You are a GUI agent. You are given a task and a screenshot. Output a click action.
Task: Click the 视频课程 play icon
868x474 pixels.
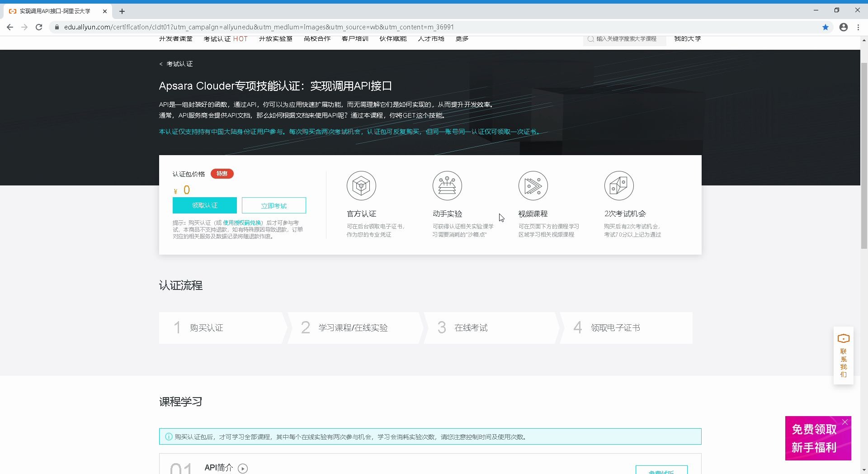pos(533,185)
